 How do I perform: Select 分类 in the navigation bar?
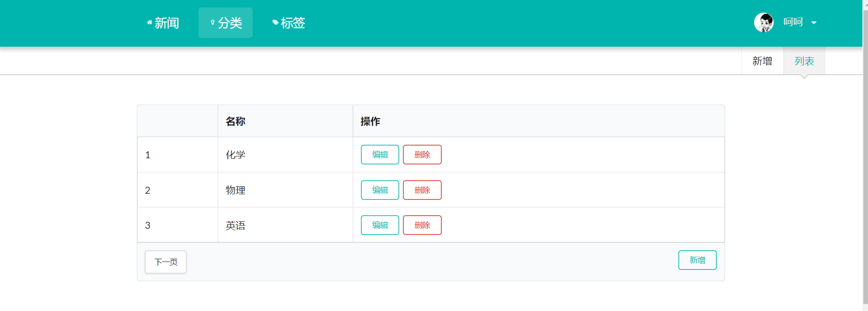coord(228,23)
